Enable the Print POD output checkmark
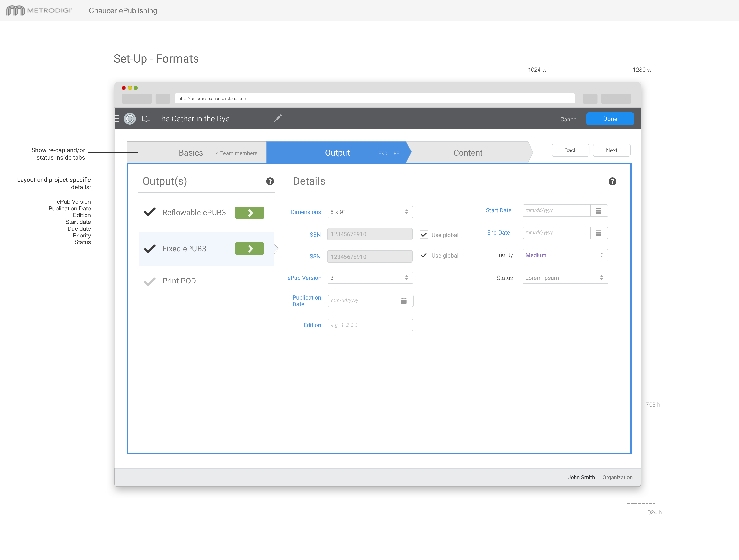The image size is (739, 560). (x=149, y=281)
